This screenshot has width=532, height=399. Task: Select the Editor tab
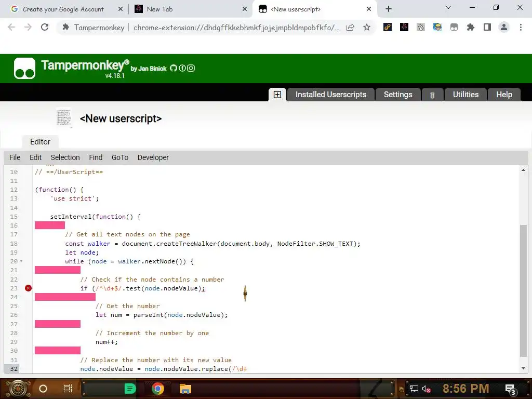(40, 142)
